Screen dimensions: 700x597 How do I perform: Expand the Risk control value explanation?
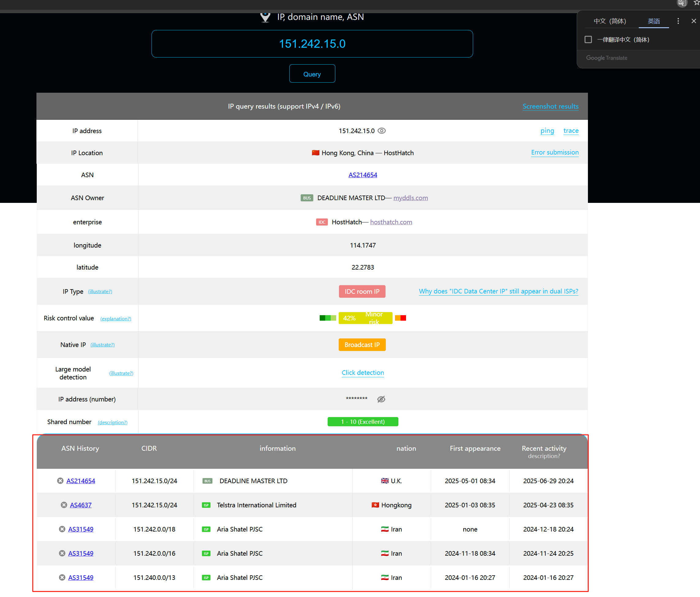tap(115, 319)
